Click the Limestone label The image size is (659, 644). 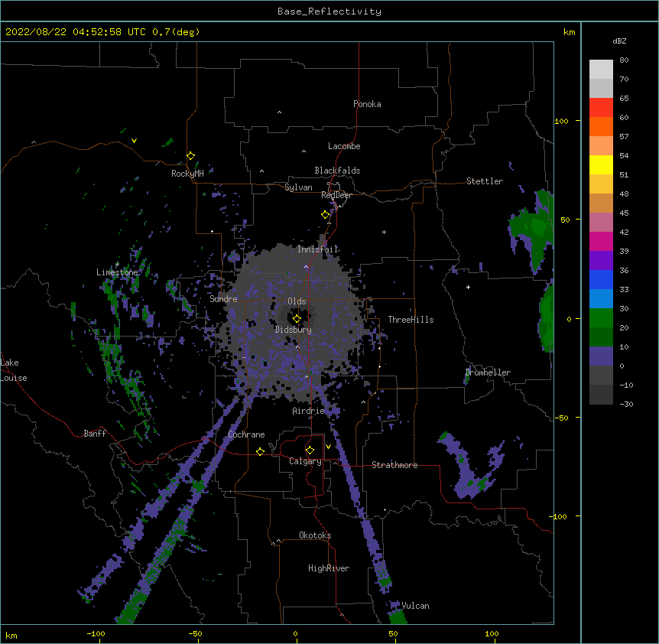tap(117, 272)
